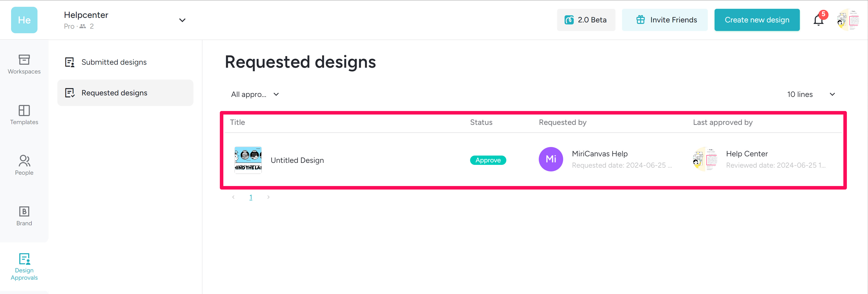868x294 pixels.
Task: Click the notification bell with 5 alerts
Action: pos(818,20)
